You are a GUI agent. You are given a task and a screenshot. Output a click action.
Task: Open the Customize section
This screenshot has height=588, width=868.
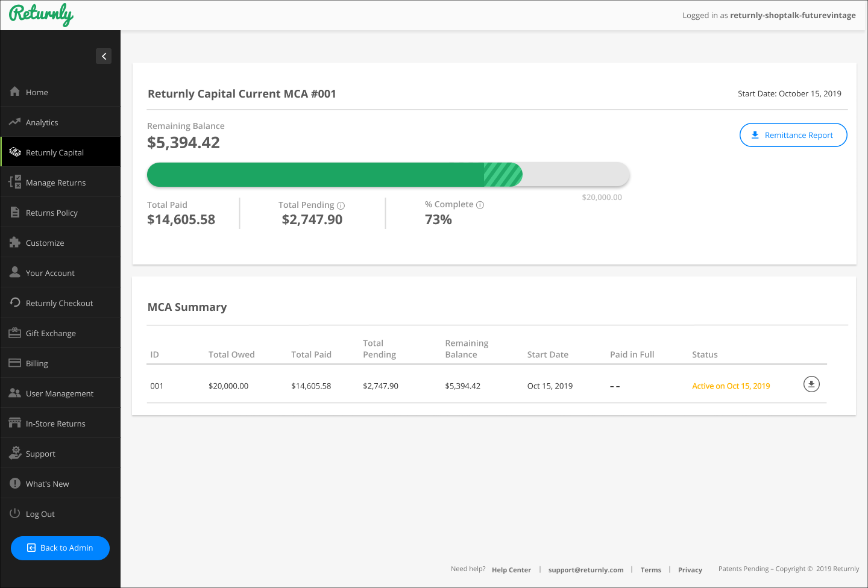[60, 242]
